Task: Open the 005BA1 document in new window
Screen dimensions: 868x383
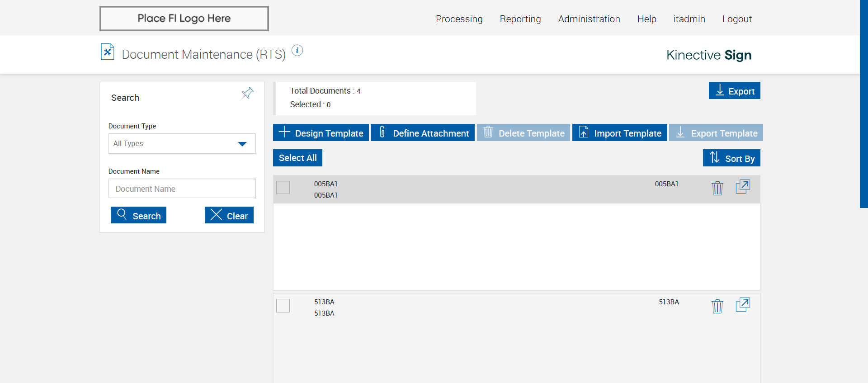Action: pos(743,187)
